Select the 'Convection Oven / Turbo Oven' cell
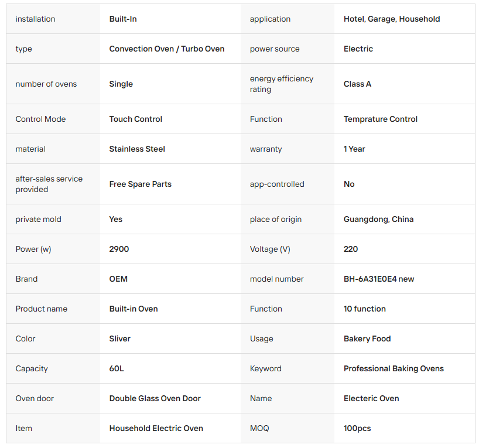The height and width of the screenshot is (448, 496). [167, 49]
